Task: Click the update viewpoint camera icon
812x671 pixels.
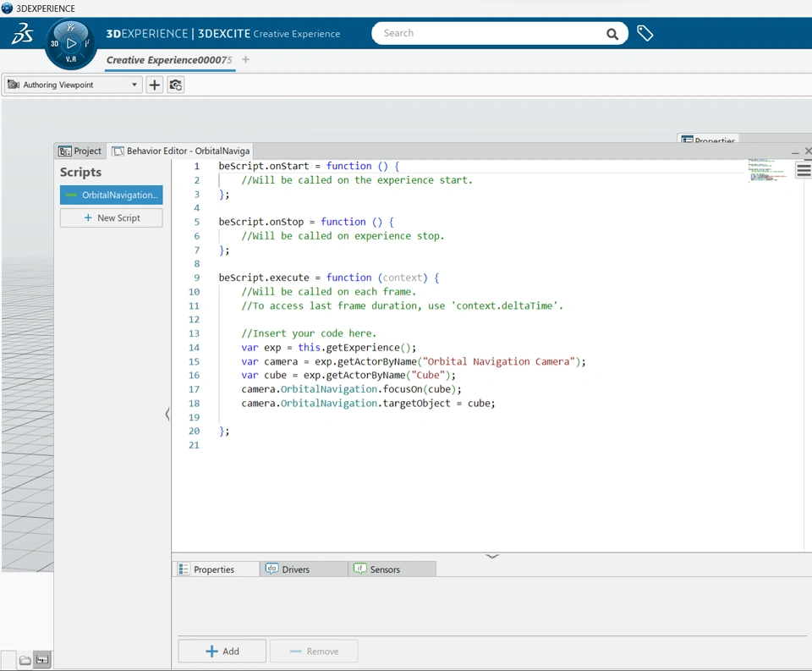Action: [x=175, y=85]
